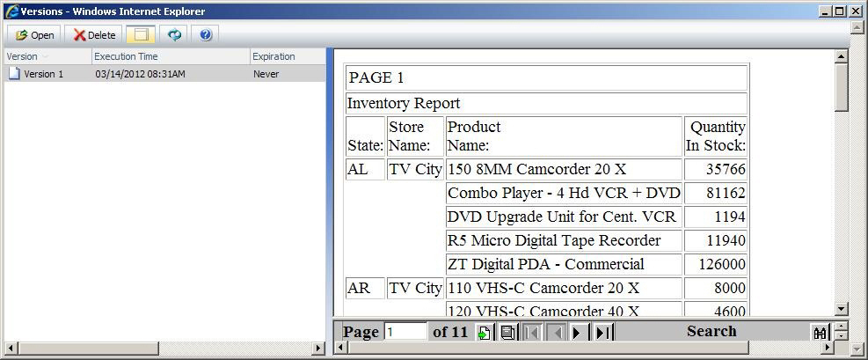Click the 'Store Name:' column heading
The image size is (868, 360).
[x=410, y=136]
